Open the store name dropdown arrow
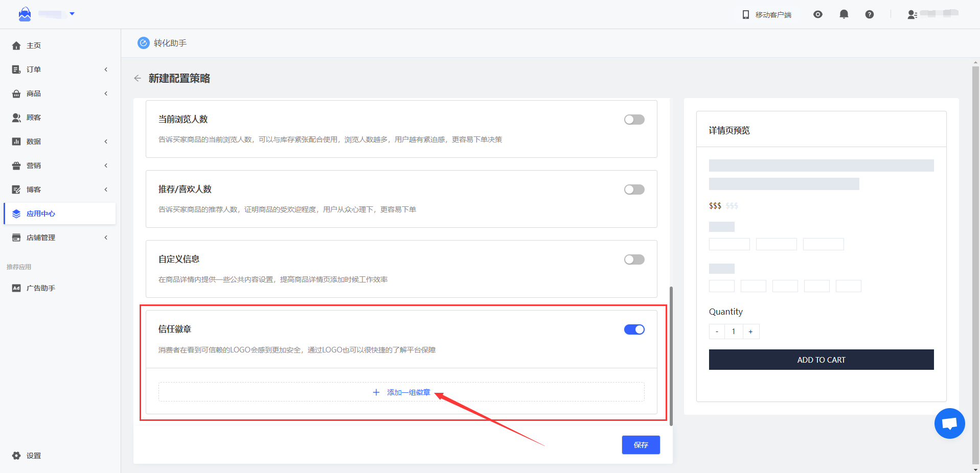This screenshot has height=473, width=980. point(72,14)
